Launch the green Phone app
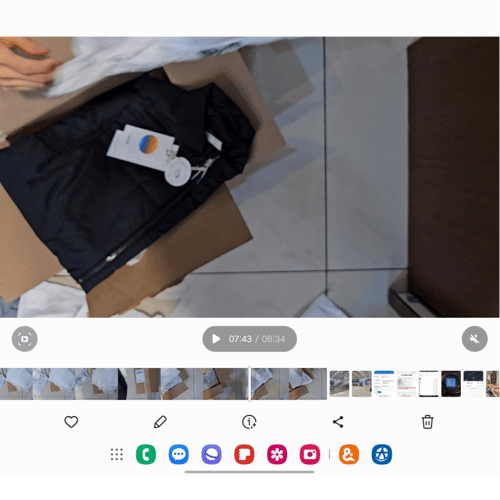 [146, 454]
